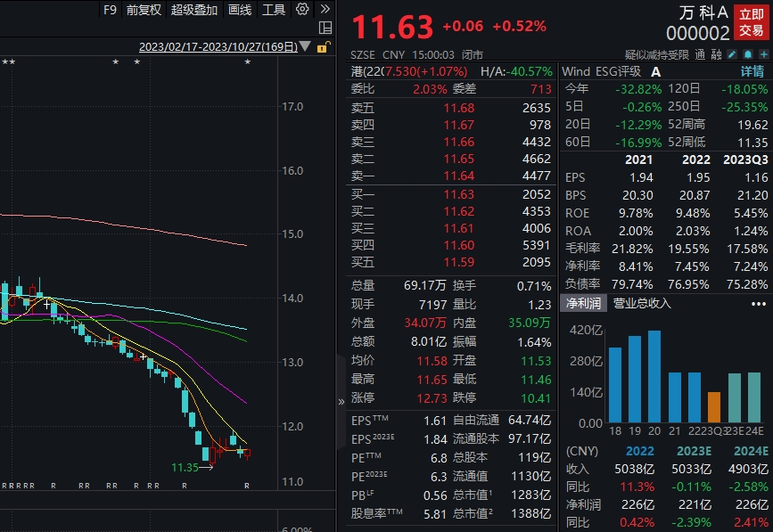
Task: Click the three-dots more options icon
Action: click(x=760, y=303)
